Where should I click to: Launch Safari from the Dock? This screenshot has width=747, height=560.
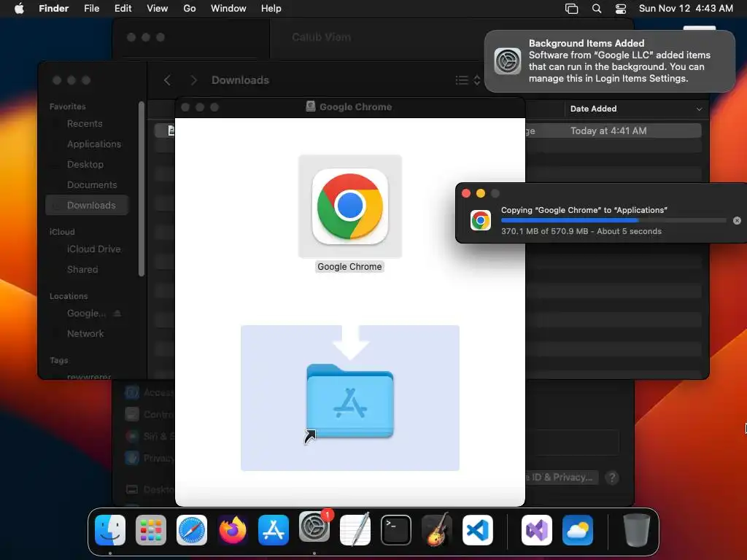192,530
